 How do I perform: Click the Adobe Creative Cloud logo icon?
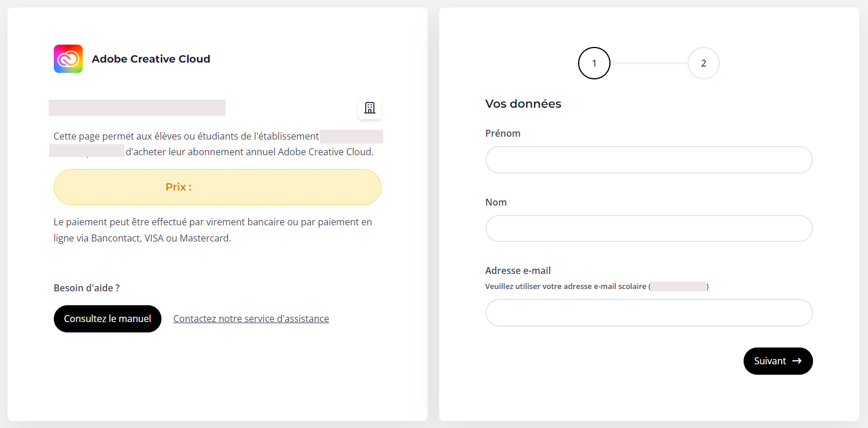click(68, 59)
